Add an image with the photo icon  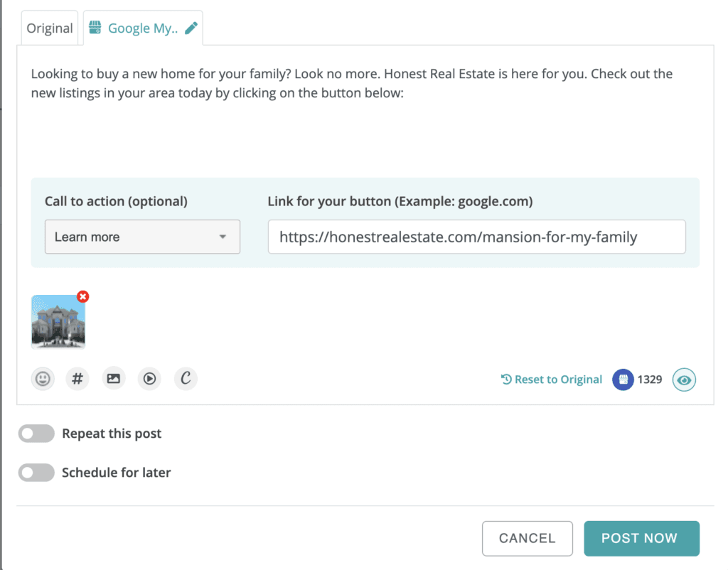114,379
